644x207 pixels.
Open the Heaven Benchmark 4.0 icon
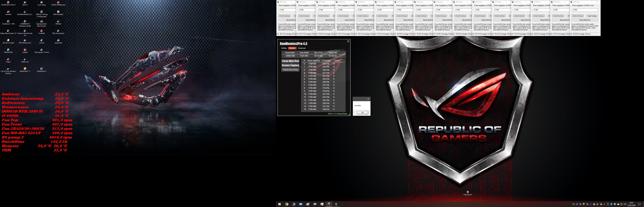coord(25,33)
